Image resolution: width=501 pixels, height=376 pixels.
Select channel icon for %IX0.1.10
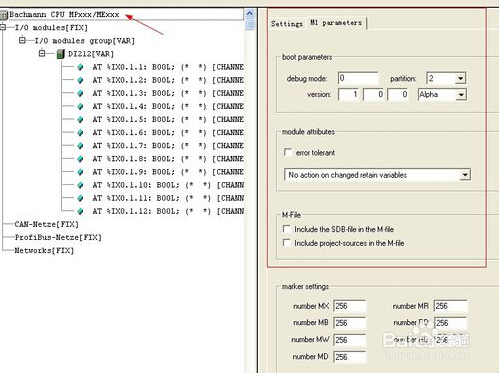80,185
